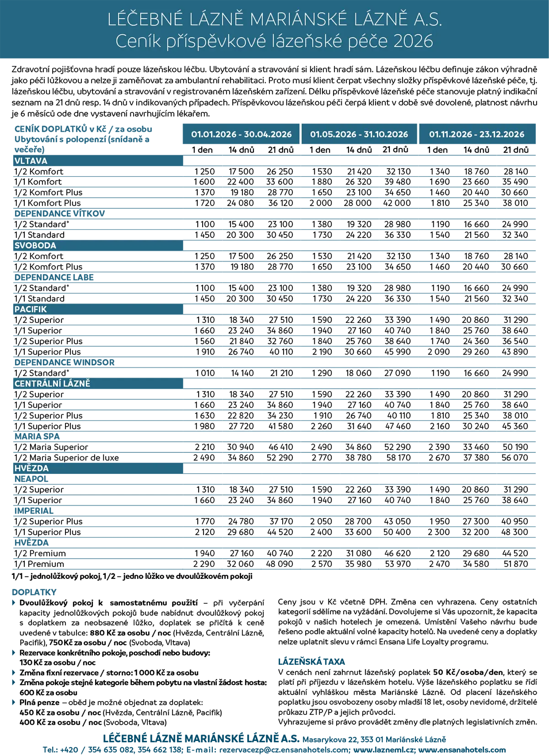Select the 1/2 Komfort Plus row label under VLTAVA
The width and height of the screenshot is (549, 756).
48,193
